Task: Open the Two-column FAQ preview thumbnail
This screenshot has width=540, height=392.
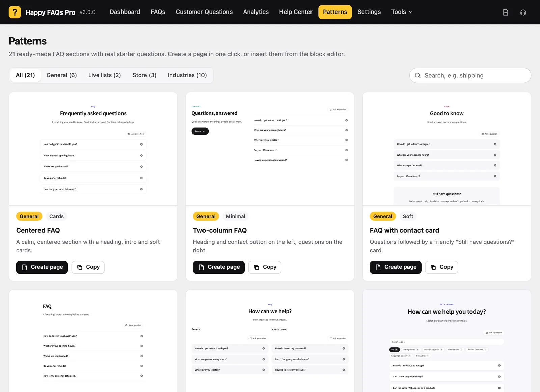Action: 270,149
